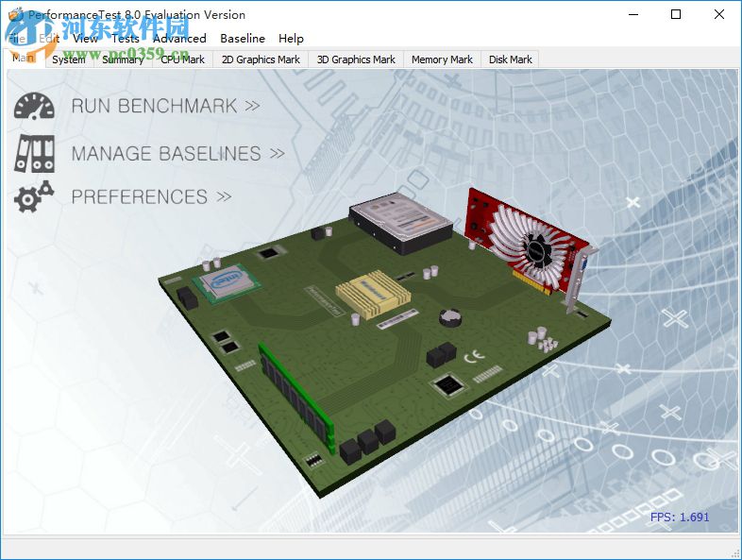Select the Intel CPU chip on motherboard
Screen dimensions: 742x560
[227, 281]
